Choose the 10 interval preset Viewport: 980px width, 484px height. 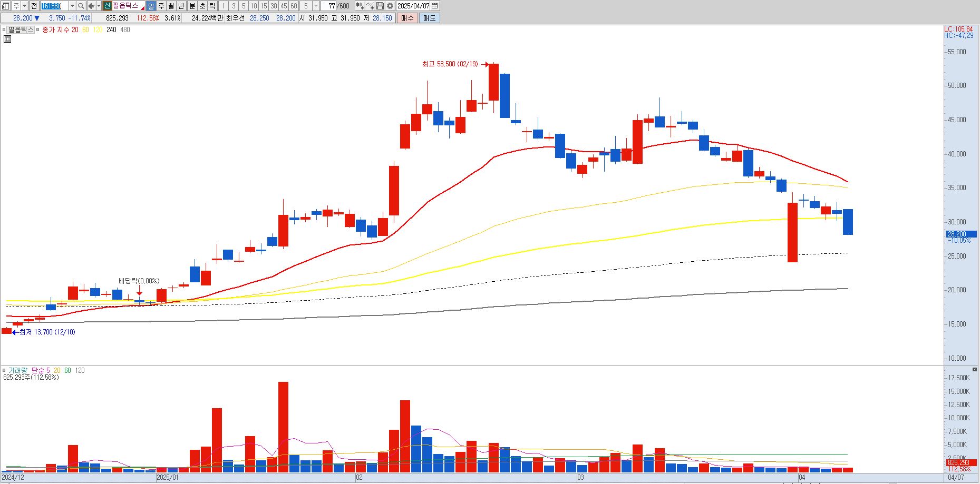pyautogui.click(x=254, y=6)
